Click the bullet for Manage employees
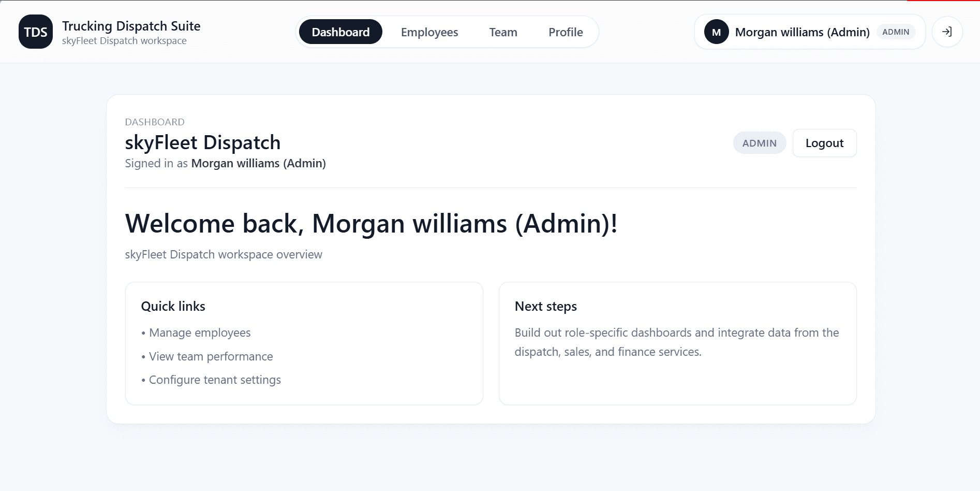This screenshot has height=491, width=980. pos(143,333)
